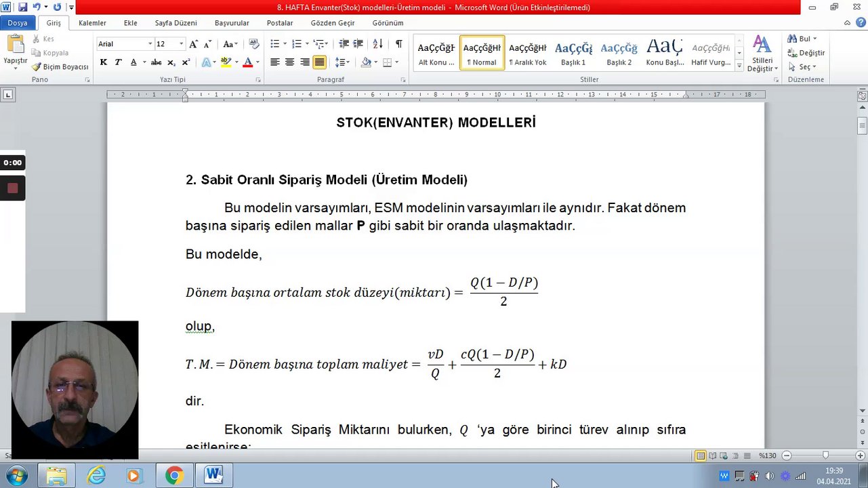Open the line spacing dropdown
This screenshot has width=868, height=488.
[342, 62]
